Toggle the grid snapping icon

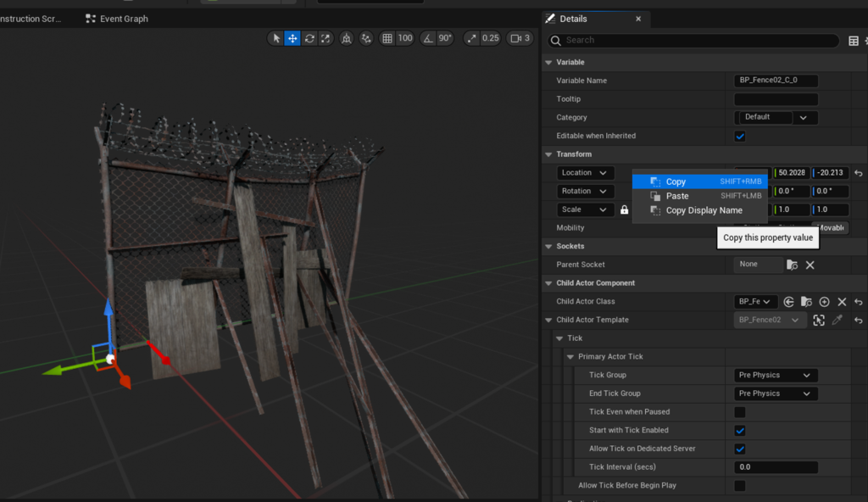tap(387, 38)
